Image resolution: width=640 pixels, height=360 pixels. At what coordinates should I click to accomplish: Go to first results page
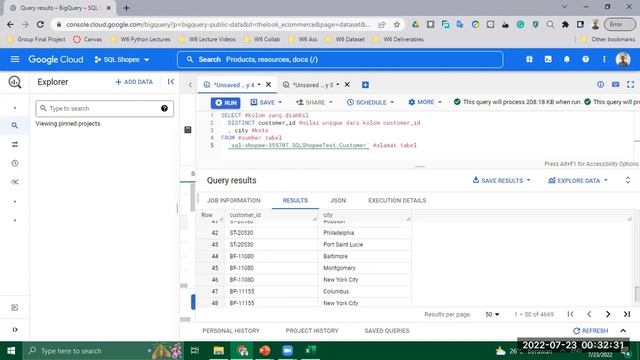point(570,314)
